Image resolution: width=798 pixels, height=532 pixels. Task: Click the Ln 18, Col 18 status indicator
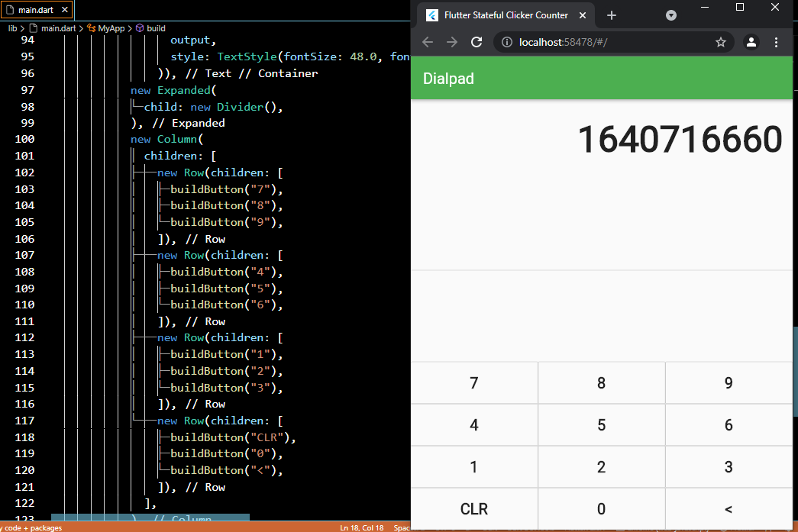click(x=362, y=527)
